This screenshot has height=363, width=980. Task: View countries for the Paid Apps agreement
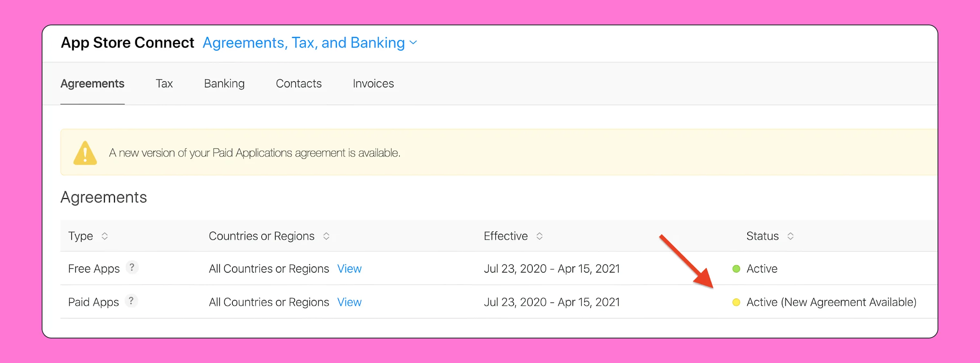pyautogui.click(x=349, y=302)
